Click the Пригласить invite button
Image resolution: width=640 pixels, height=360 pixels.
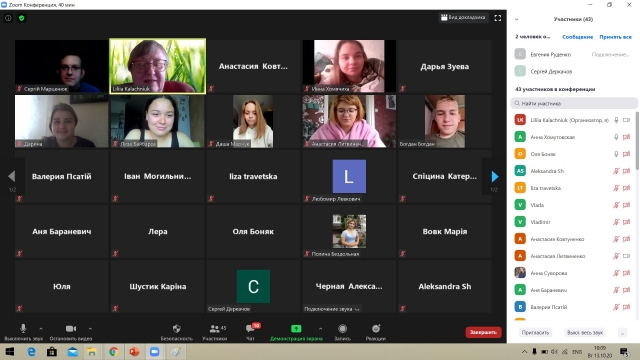[535, 333]
